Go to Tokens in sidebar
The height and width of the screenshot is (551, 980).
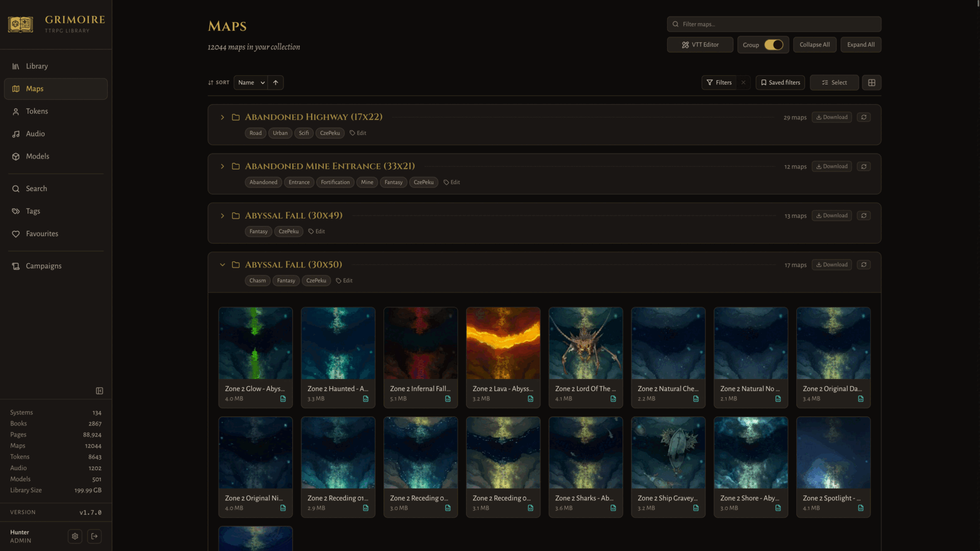tap(56, 111)
